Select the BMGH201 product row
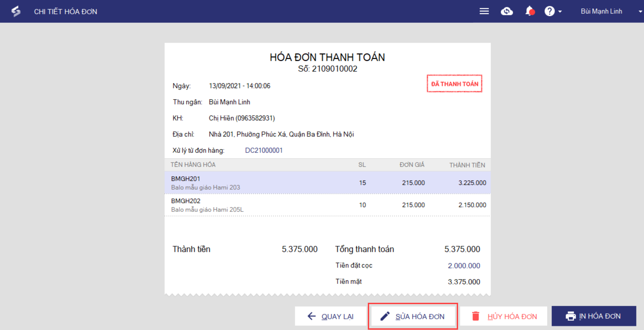644x330 pixels. click(x=327, y=183)
